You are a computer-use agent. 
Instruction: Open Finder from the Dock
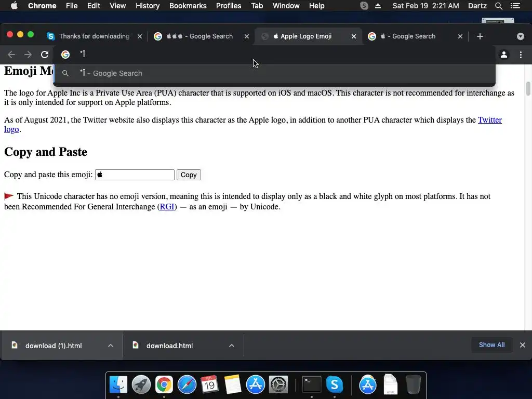point(118,384)
